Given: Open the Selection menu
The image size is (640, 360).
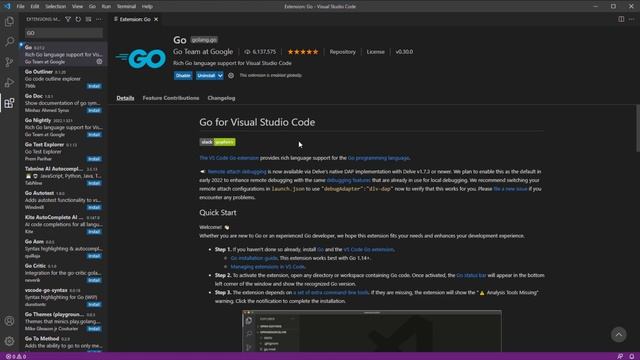Looking at the screenshot, I should click(x=56, y=7).
